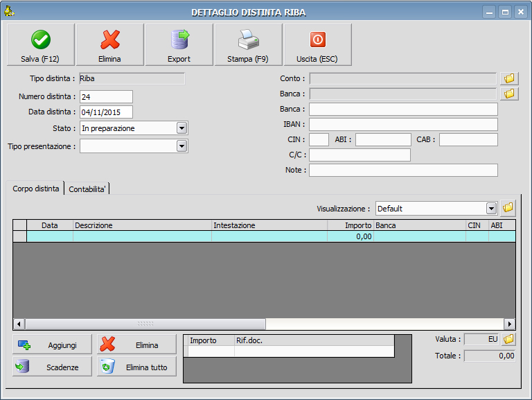Click the lower Elimina row button
The image size is (532, 400).
[x=136, y=345]
